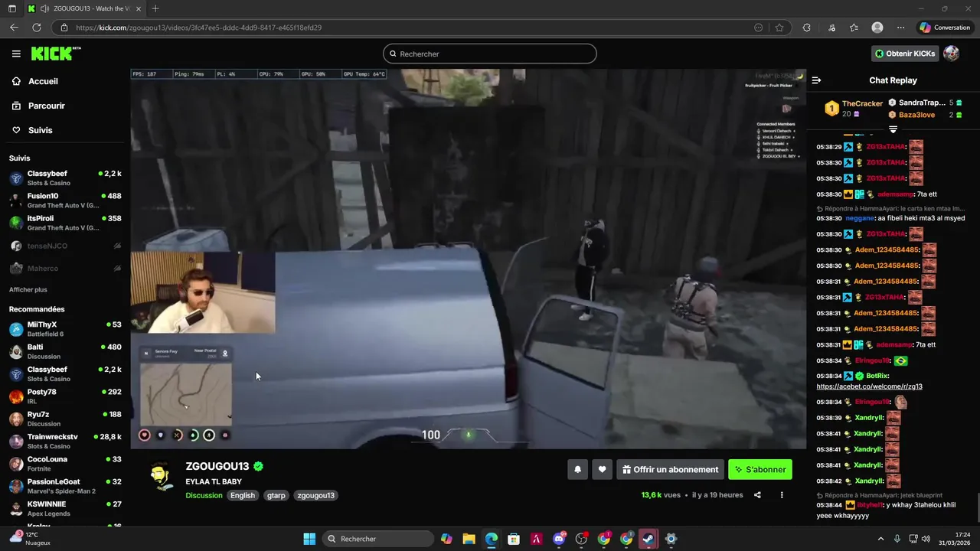Screen dimensions: 980x551
Task: Select the gtarp tag
Action: (x=276, y=495)
